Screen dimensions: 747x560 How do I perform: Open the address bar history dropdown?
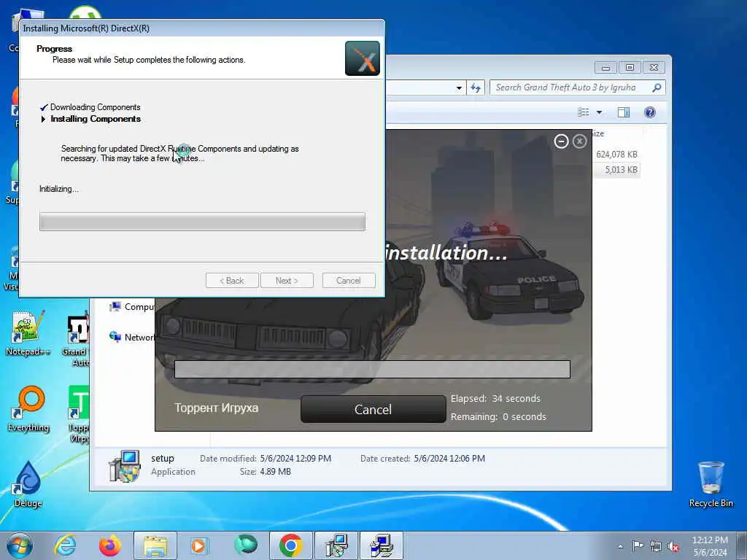pyautogui.click(x=459, y=87)
